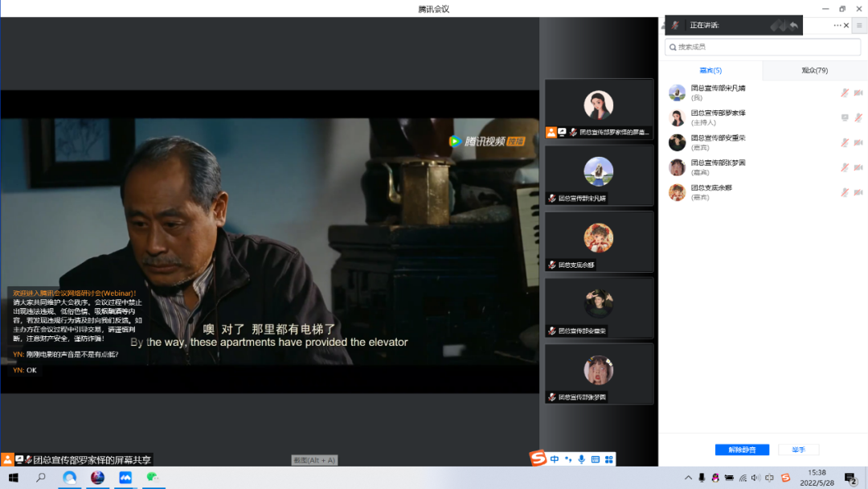Open Tencent Meeting icon in taskbar
The image size is (868, 489).
tap(125, 478)
